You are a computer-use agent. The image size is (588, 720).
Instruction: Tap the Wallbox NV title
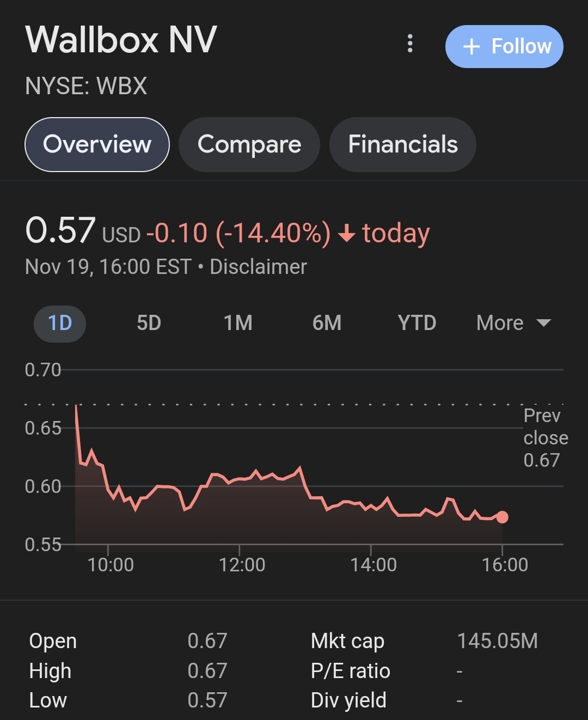point(121,40)
